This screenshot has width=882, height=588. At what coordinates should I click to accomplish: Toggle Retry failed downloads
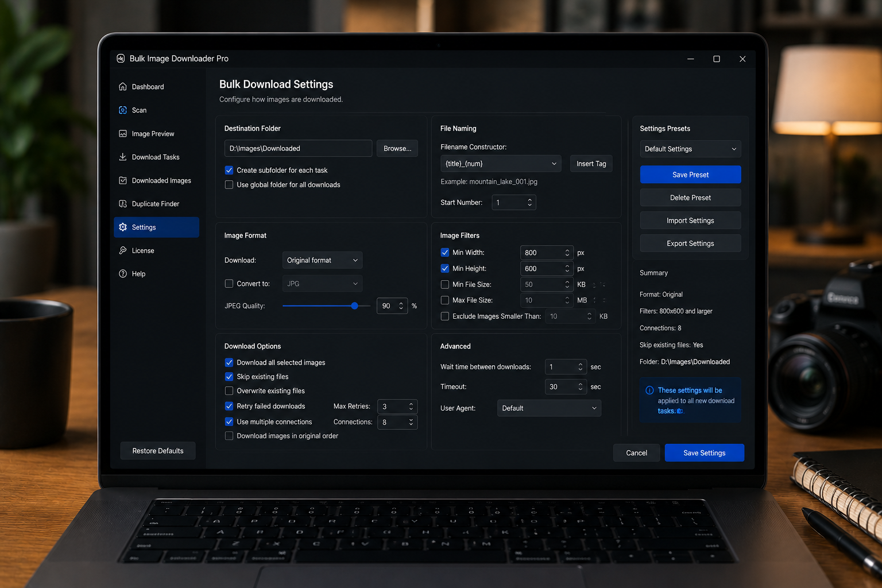[229, 406]
